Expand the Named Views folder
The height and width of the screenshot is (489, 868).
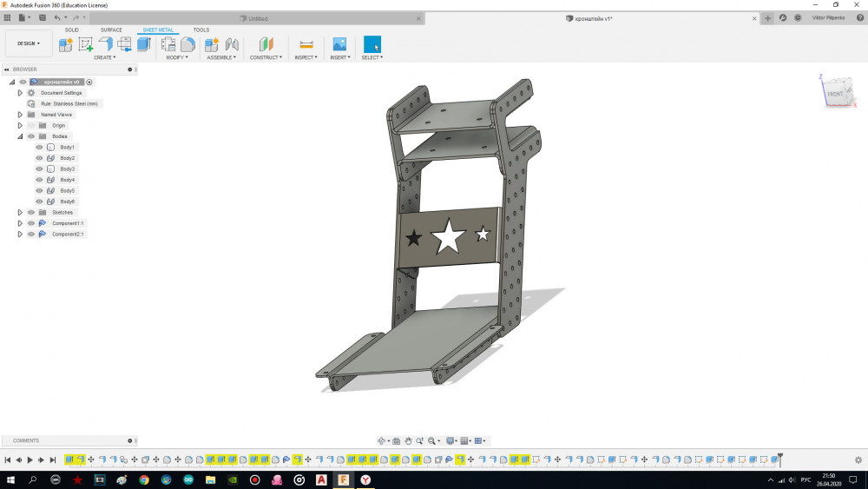20,115
